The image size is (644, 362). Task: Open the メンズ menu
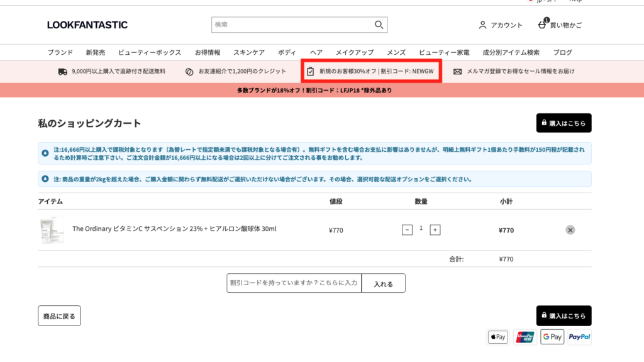(x=396, y=52)
